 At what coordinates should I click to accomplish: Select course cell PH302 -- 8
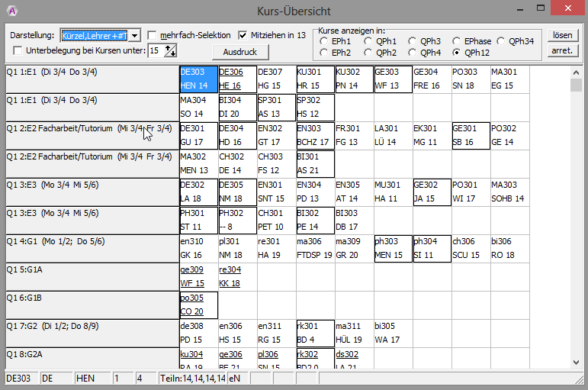point(238,221)
